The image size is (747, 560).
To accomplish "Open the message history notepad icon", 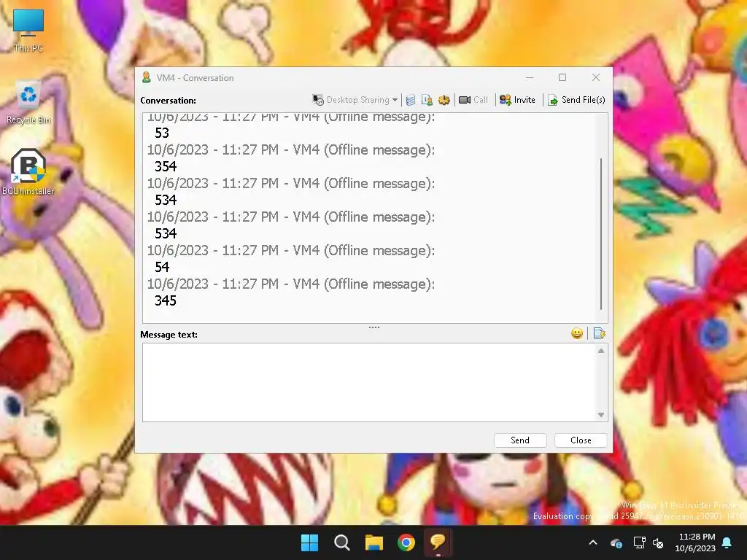I will pyautogui.click(x=410, y=100).
